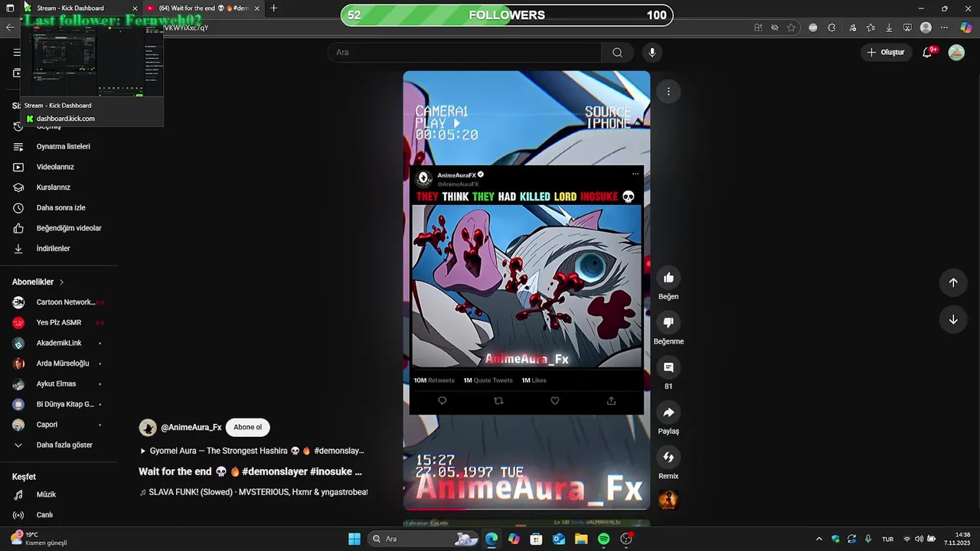Expand the Abonelikler section chevron
The image size is (980, 551).
click(x=62, y=282)
